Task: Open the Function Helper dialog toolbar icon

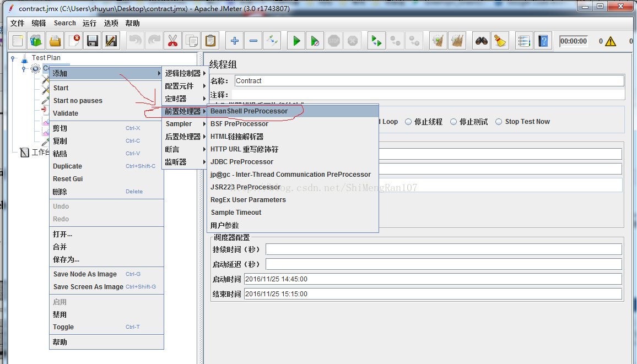Action: coord(524,41)
